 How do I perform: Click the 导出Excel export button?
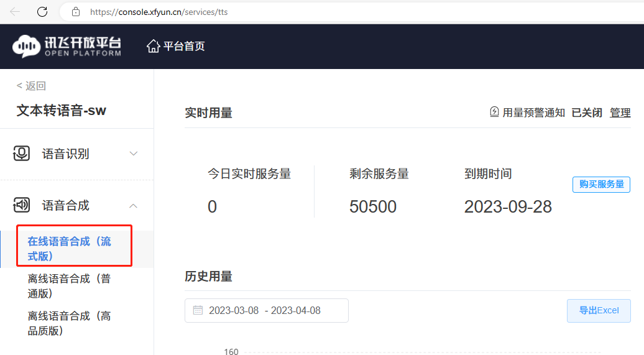click(x=599, y=311)
